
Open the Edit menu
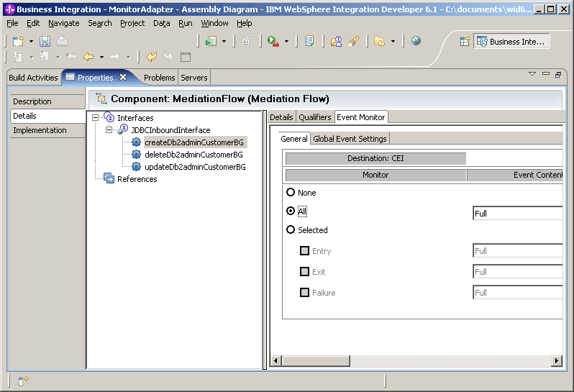pos(33,24)
